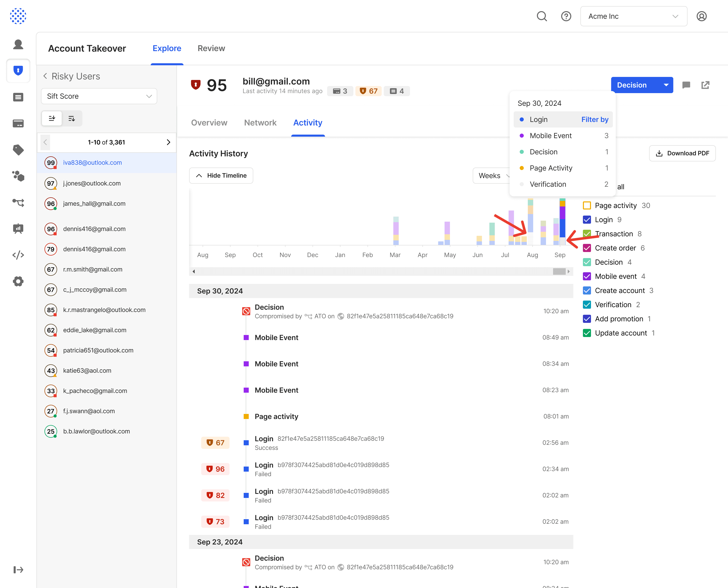Open the Decision button dropdown arrow
Screen dimensions: 728x588
point(666,85)
